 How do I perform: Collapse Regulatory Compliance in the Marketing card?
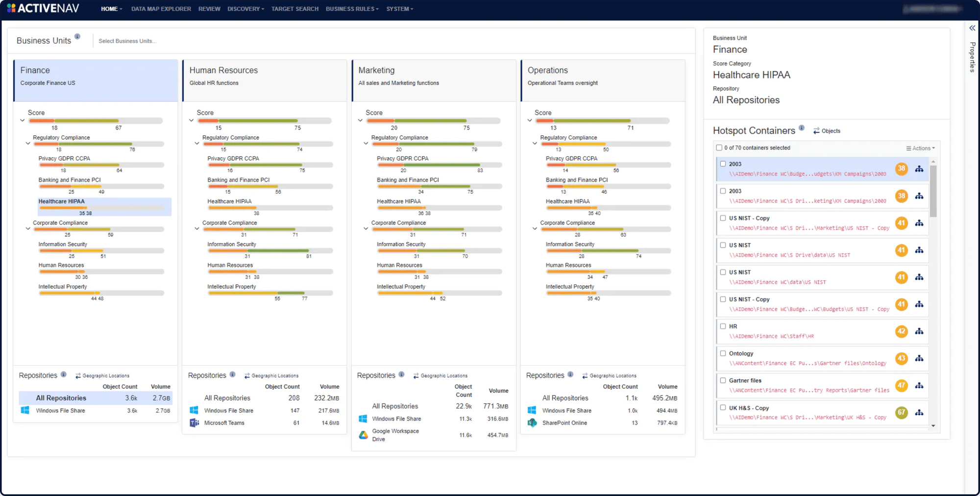pos(366,143)
